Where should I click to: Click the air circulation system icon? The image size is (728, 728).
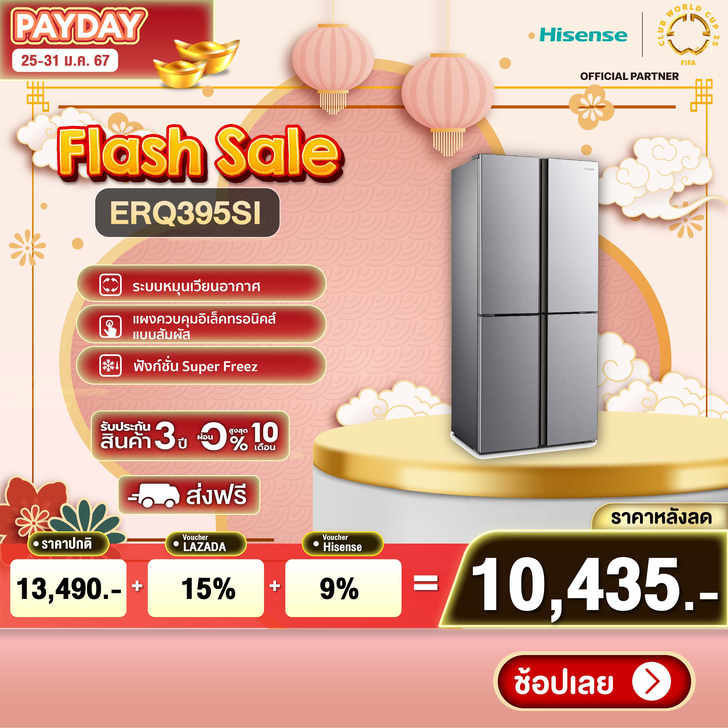coord(110,285)
